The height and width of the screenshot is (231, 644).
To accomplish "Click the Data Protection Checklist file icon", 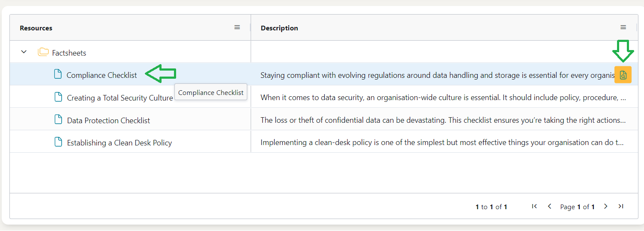I will [x=58, y=120].
